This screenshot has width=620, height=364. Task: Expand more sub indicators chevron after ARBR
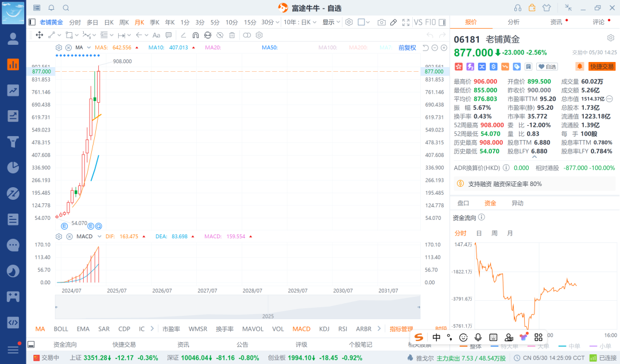pos(379,328)
